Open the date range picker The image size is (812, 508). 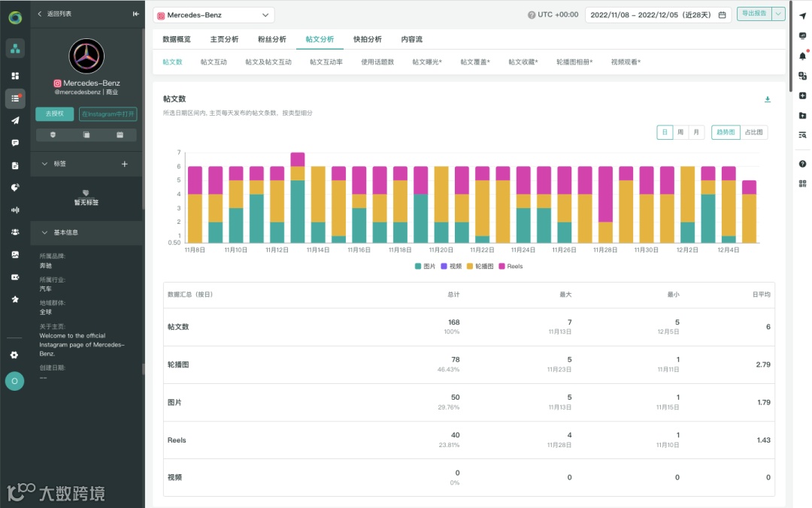click(658, 15)
